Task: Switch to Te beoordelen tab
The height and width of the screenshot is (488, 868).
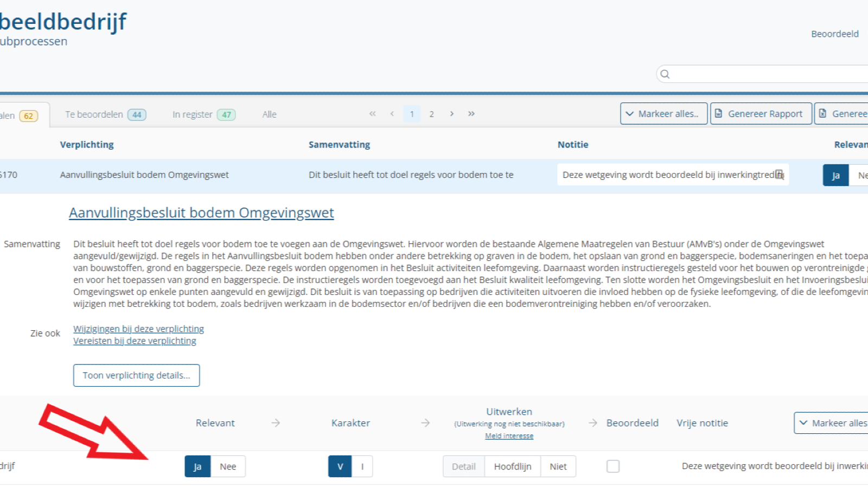Action: [105, 114]
